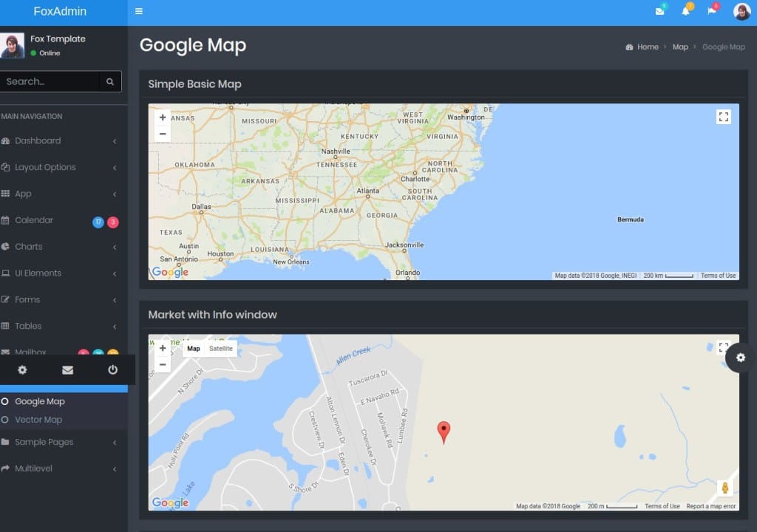This screenshot has width=757, height=532.
Task: Click the hamburger sidebar toggle icon
Action: (139, 11)
